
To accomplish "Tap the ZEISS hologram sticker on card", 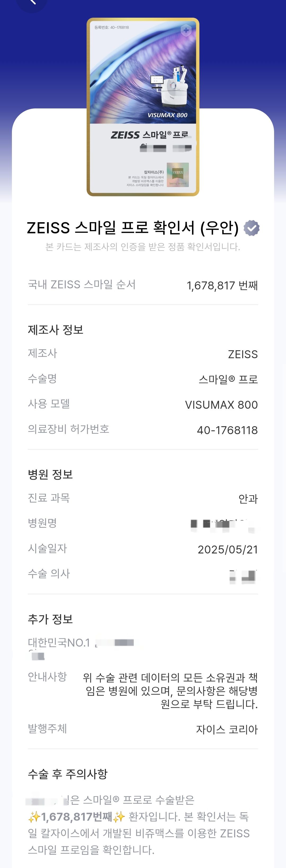I will 178,175.
